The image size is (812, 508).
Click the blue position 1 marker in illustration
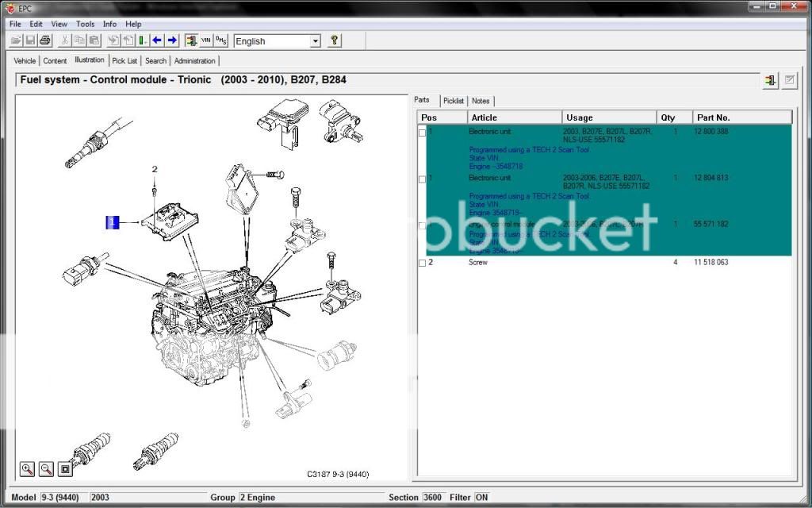click(113, 222)
